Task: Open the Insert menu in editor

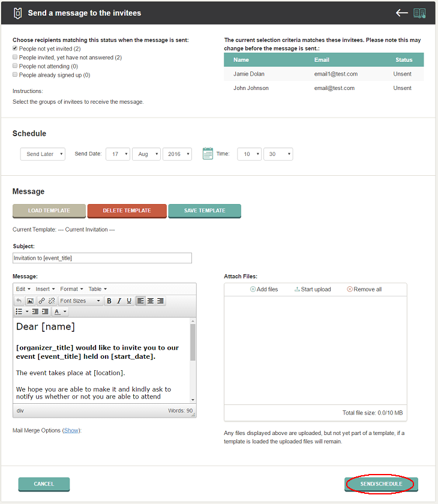Action: coord(46,289)
